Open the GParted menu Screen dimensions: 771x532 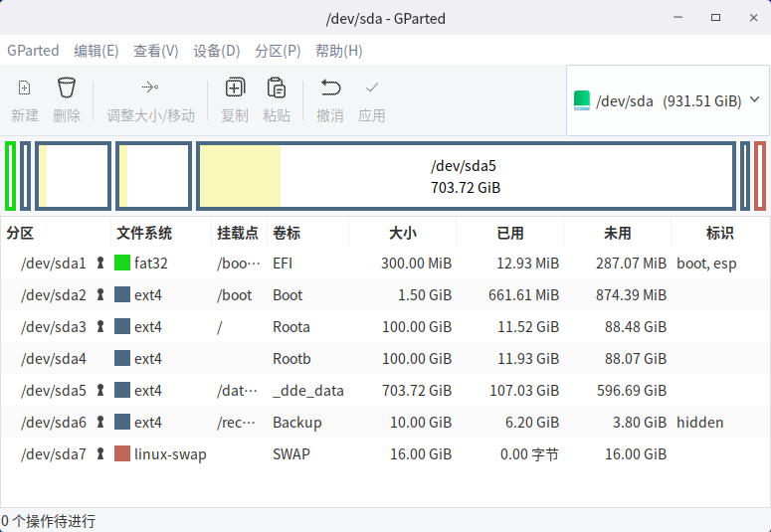33,51
